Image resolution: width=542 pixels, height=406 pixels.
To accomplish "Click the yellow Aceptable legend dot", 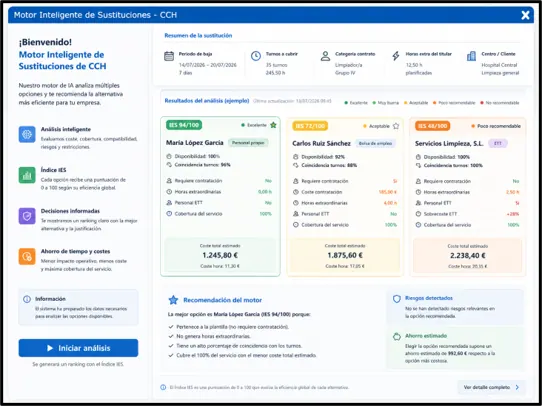I will [405, 103].
